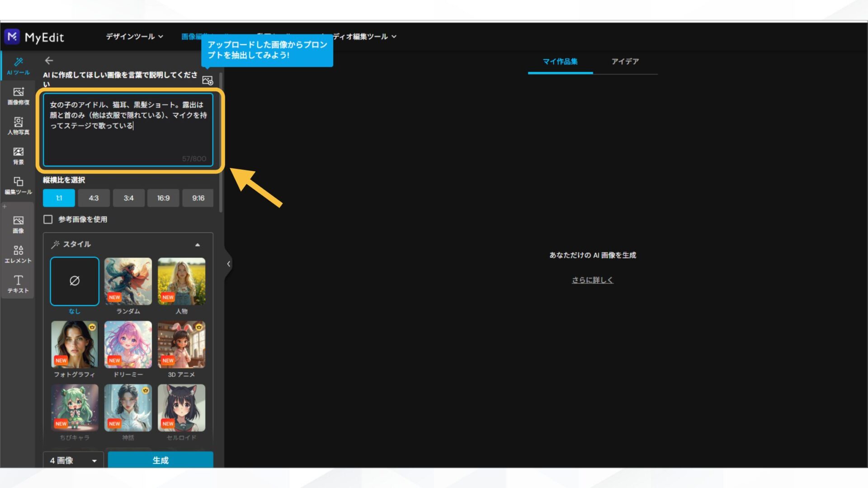This screenshot has height=488, width=868.
Task: Open the さらに詳しく link
Action: [x=593, y=280]
